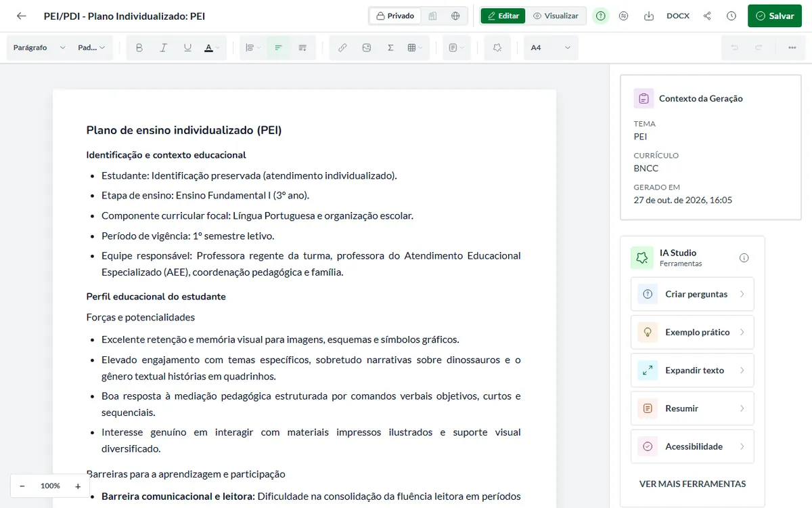The width and height of the screenshot is (812, 508).
Task: Open the A4 page size dropdown
Action: (551, 47)
